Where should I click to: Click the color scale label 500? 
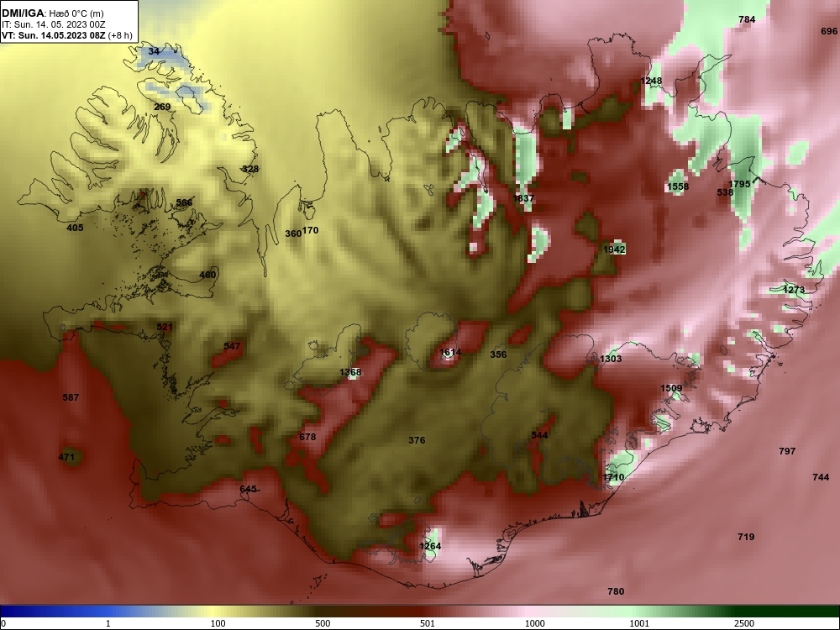coord(323,623)
